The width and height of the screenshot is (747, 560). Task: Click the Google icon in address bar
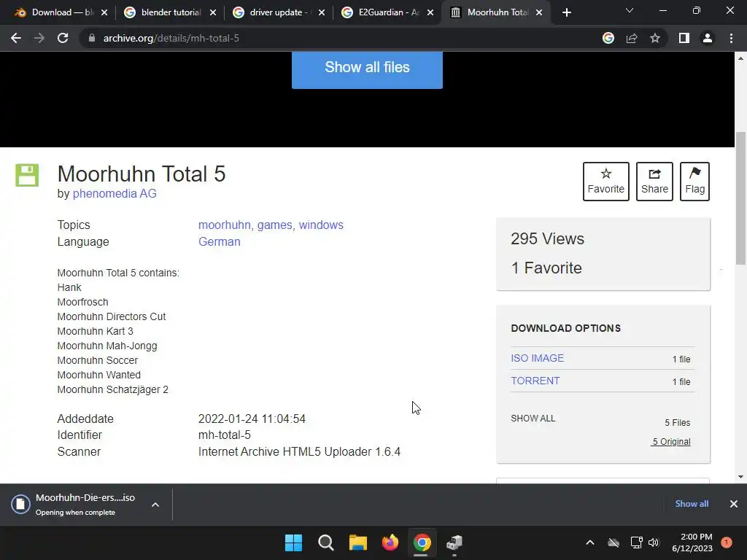click(608, 38)
